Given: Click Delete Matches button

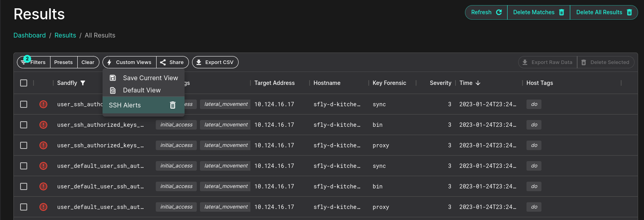Looking at the screenshot, I should tap(539, 12).
